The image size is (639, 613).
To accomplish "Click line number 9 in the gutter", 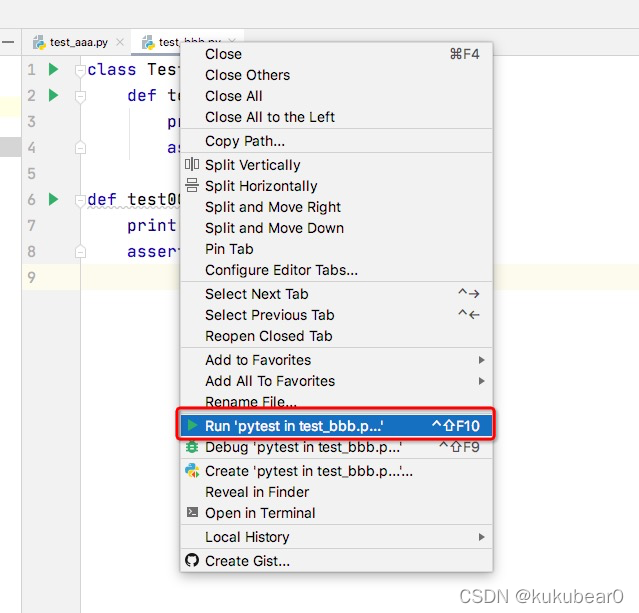I will point(31,278).
